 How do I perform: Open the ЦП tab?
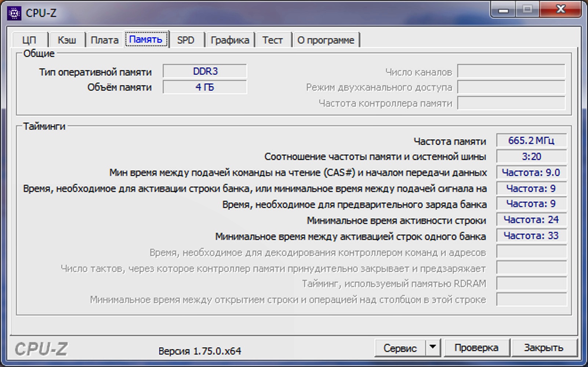point(29,40)
